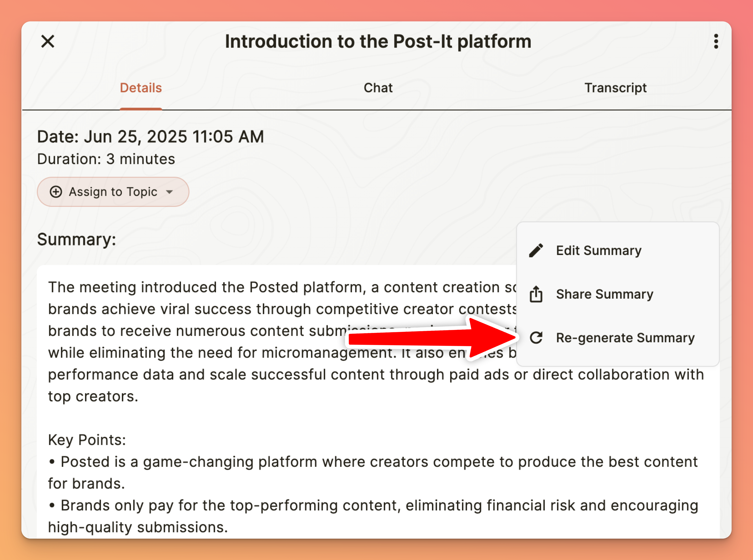Click the plus-circle icon in Assign to Topic
Viewport: 753px width, 560px height.
[56, 192]
